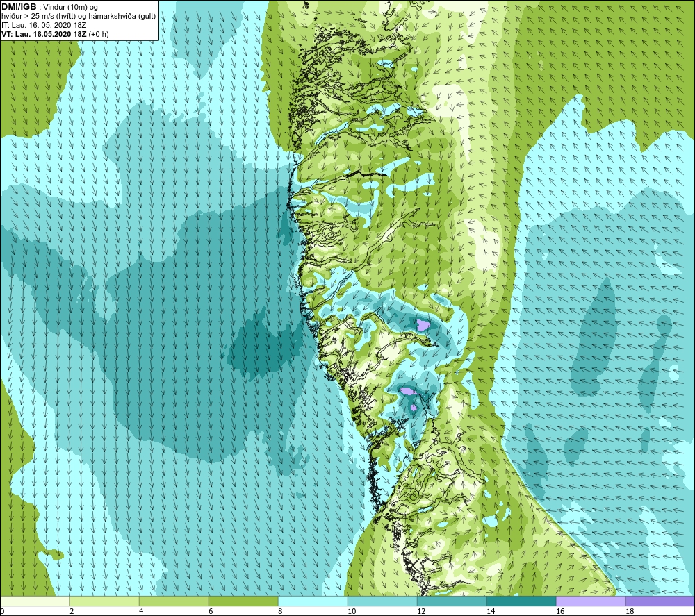Click the teal 12–14 m/s legend swatch

pos(452,601)
